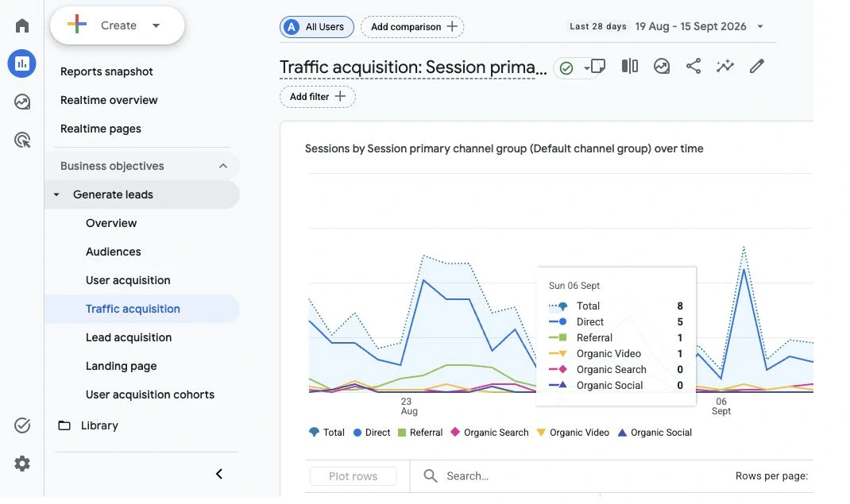
Task: Open the Create dropdown arrow
Action: coord(156,25)
